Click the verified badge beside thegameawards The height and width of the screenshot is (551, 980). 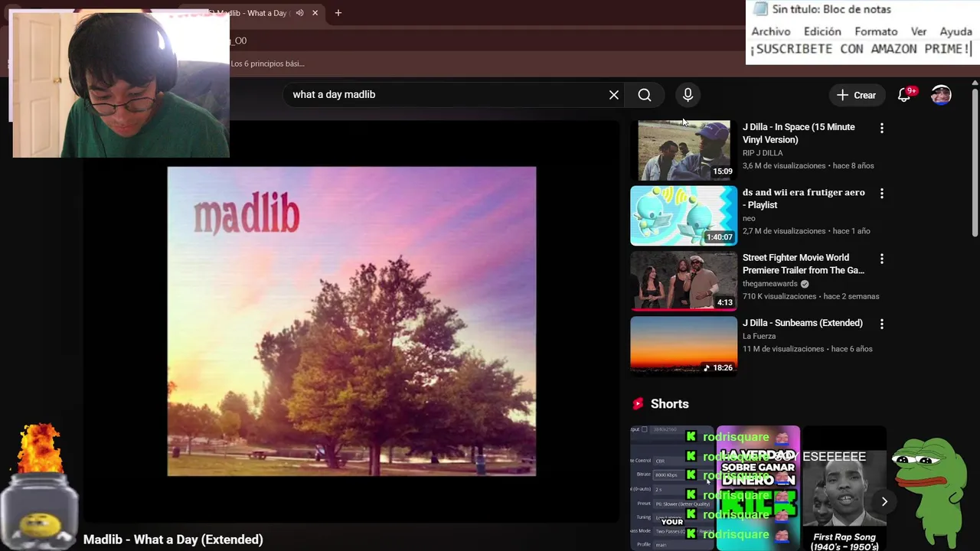pyautogui.click(x=805, y=284)
